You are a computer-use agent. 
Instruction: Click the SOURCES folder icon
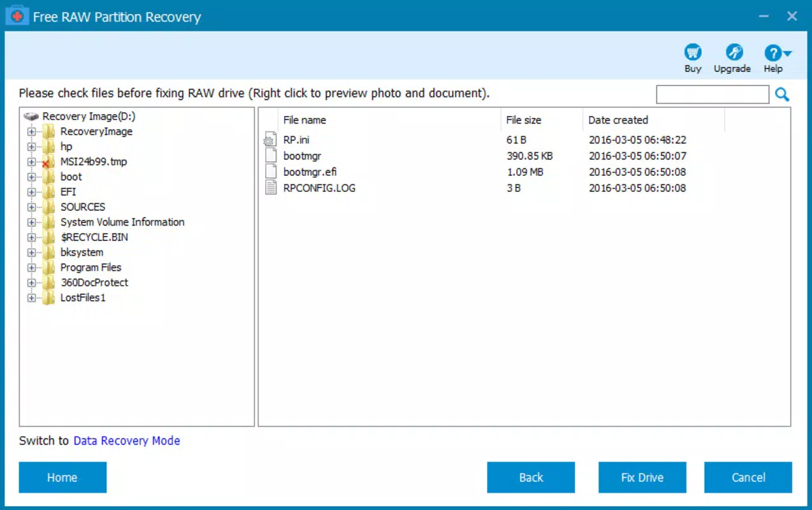coord(49,207)
